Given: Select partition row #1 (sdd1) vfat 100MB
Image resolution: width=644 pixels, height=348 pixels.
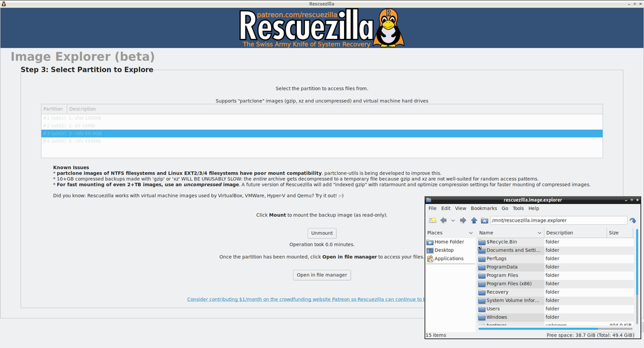Looking at the screenshot, I should [x=322, y=118].
